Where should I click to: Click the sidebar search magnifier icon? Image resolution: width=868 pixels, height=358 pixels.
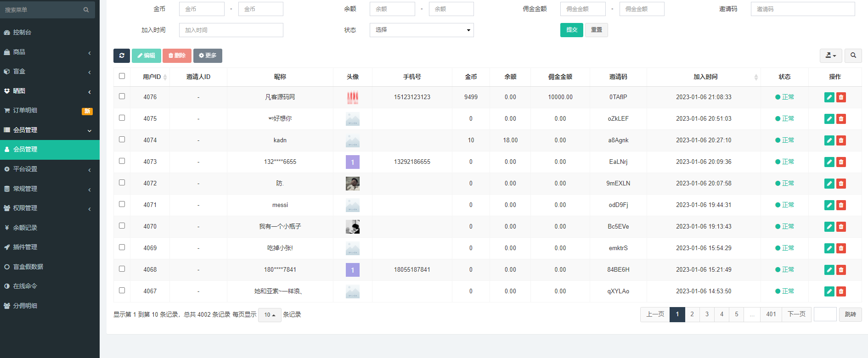[86, 10]
